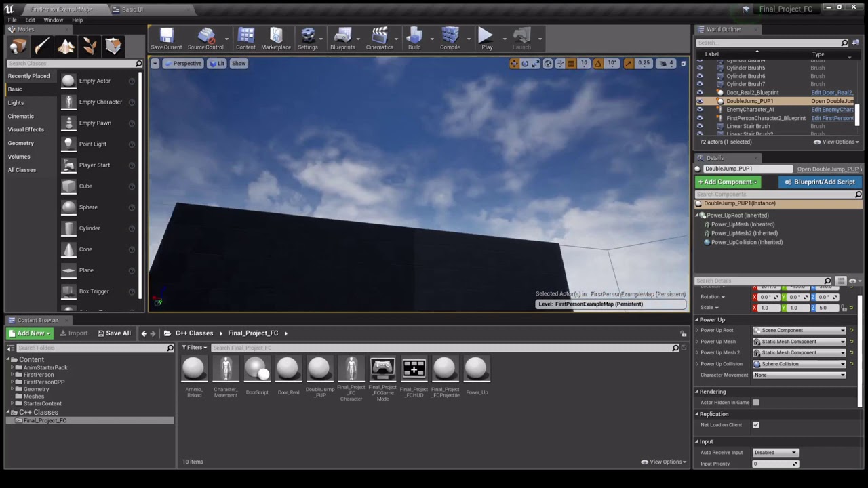Open the Auto Receive Input dropdown
Image resolution: width=868 pixels, height=488 pixels.
point(775,453)
